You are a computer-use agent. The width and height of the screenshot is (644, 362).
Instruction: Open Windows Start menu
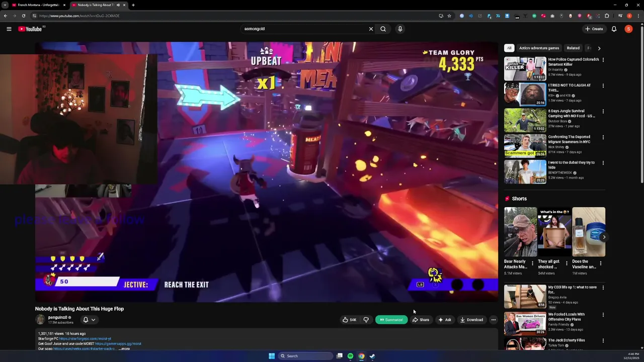tap(272, 356)
